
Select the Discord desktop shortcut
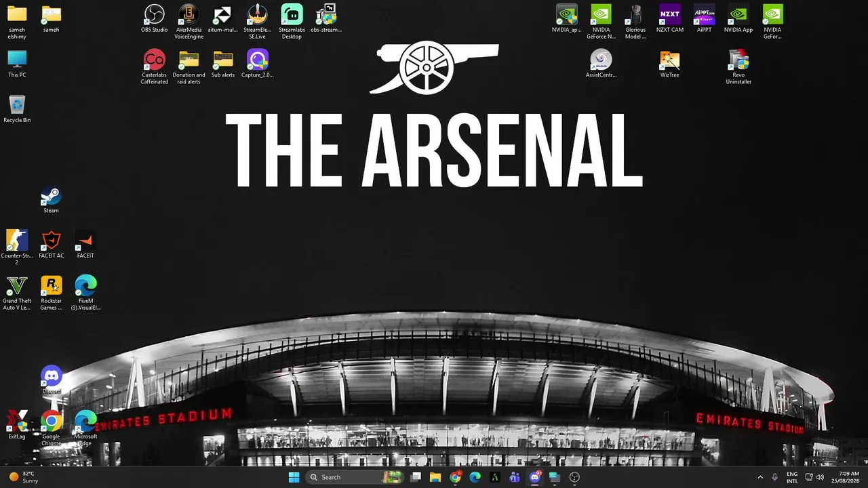pos(51,380)
